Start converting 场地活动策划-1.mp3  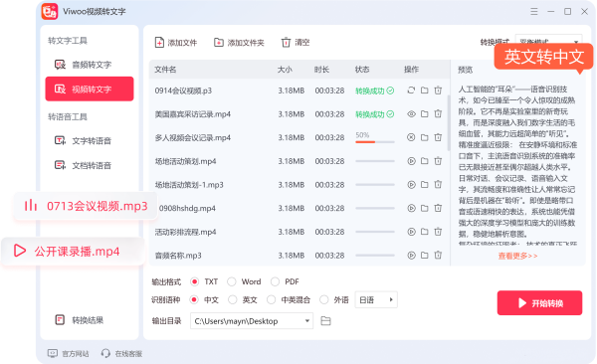pyautogui.click(x=411, y=185)
